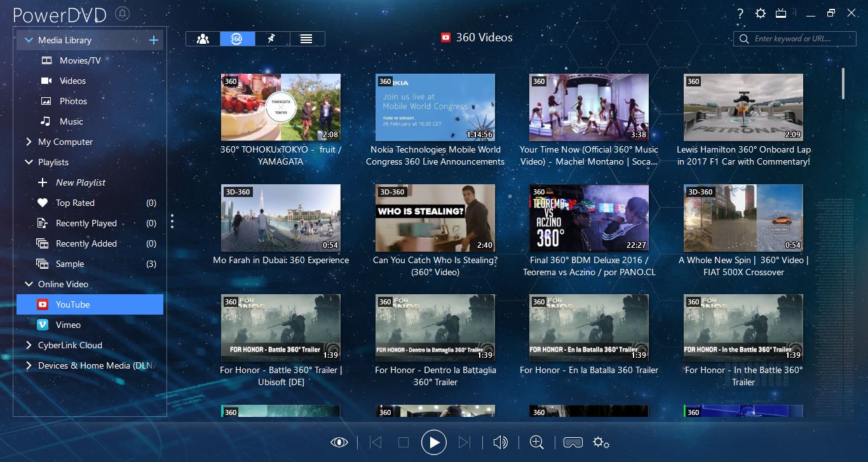Screen dimensions: 868x462
Task: Open Recently Played playlist
Action: point(86,223)
